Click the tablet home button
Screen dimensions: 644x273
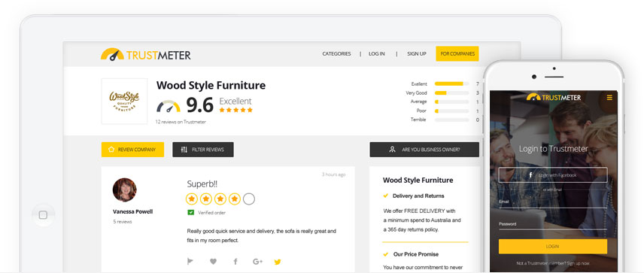[x=43, y=215]
